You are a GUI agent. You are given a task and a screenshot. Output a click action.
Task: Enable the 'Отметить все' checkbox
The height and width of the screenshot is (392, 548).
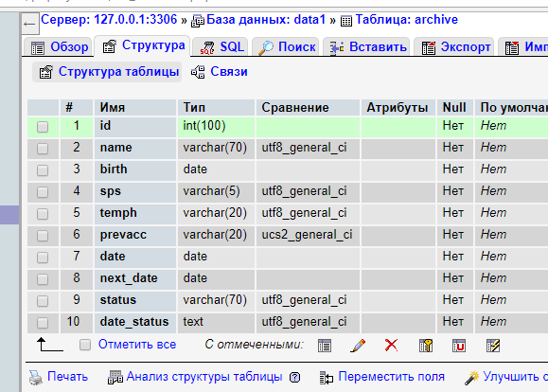[85, 345]
